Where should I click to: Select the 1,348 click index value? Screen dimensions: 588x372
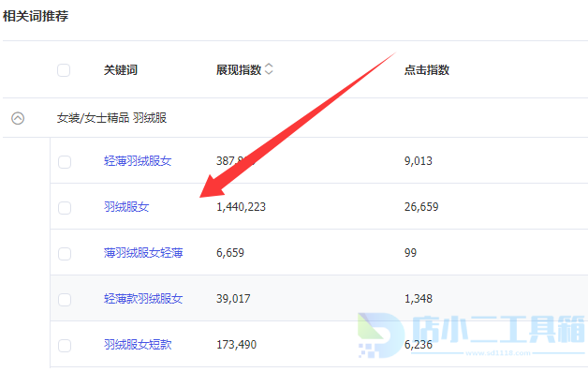pyautogui.click(x=419, y=299)
